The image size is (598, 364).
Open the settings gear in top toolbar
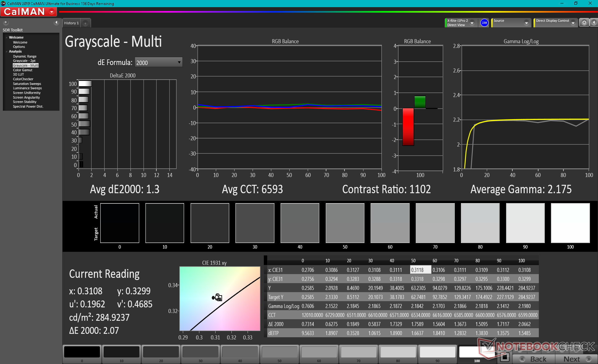[x=584, y=22]
